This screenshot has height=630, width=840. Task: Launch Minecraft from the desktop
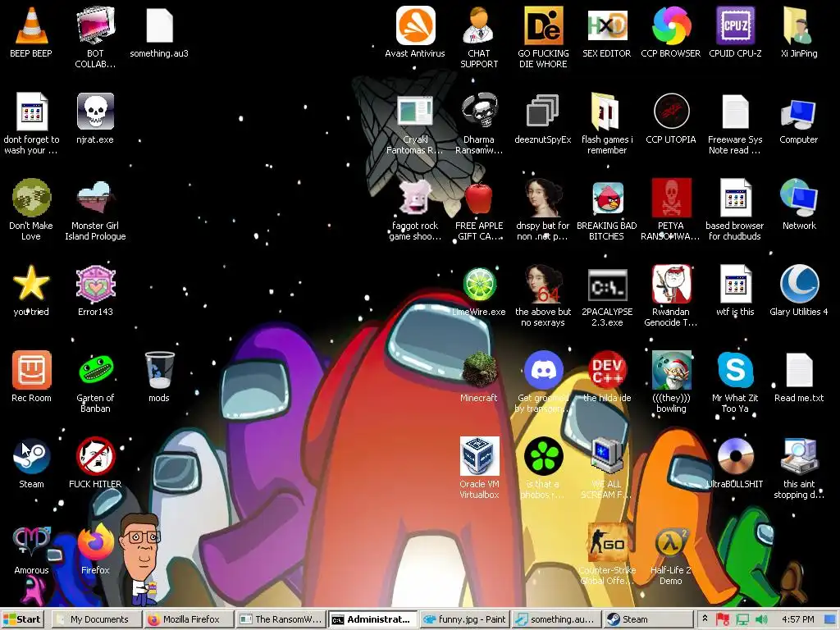[x=479, y=370]
